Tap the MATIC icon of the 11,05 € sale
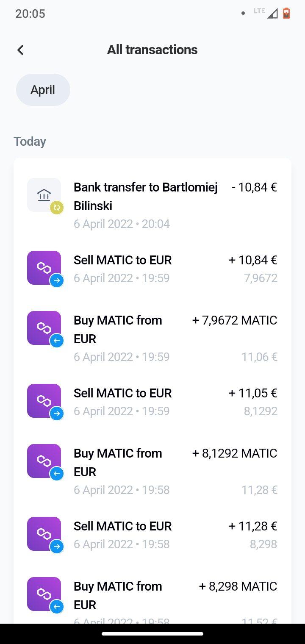This screenshot has width=305, height=644. (x=44, y=401)
